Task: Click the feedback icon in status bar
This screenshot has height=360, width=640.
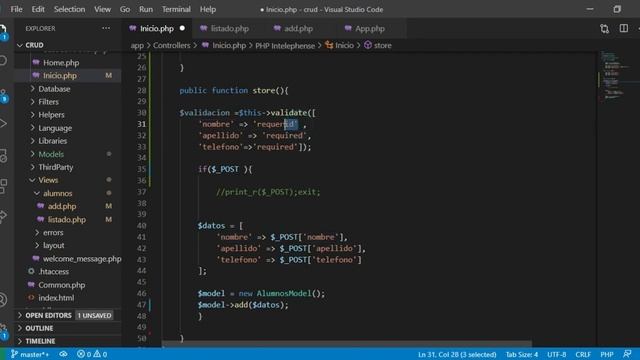Action: [x=627, y=354]
